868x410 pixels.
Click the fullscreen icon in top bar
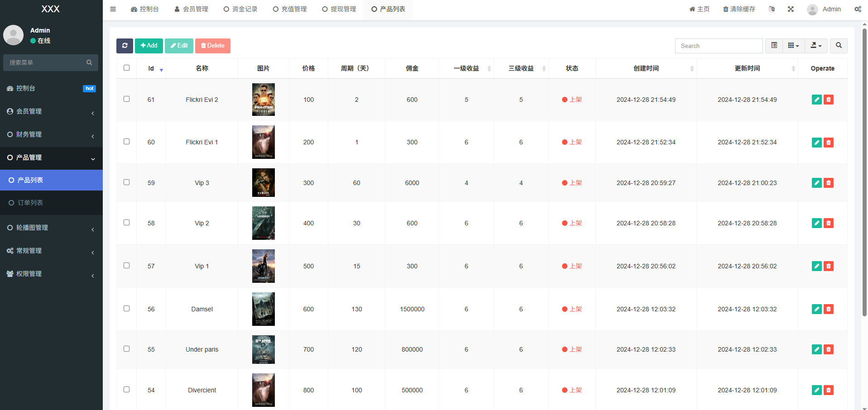[x=791, y=9]
